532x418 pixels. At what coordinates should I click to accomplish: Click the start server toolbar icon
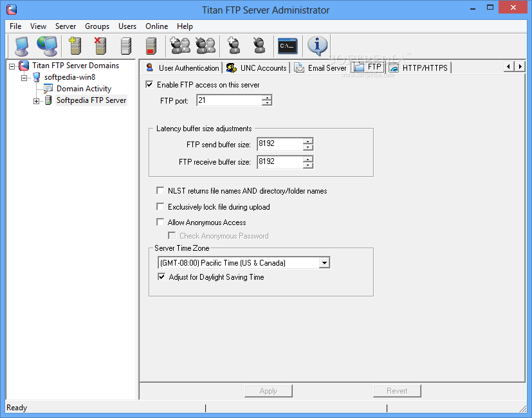point(126,46)
